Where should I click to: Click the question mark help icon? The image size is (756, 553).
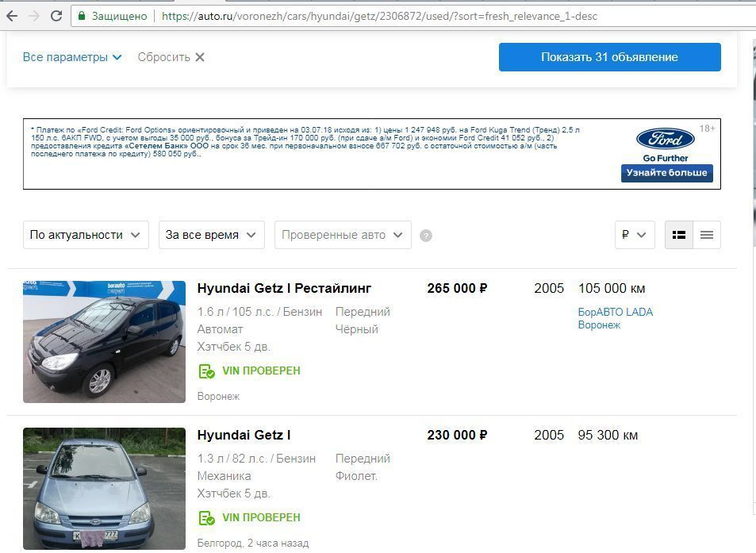coord(426,236)
